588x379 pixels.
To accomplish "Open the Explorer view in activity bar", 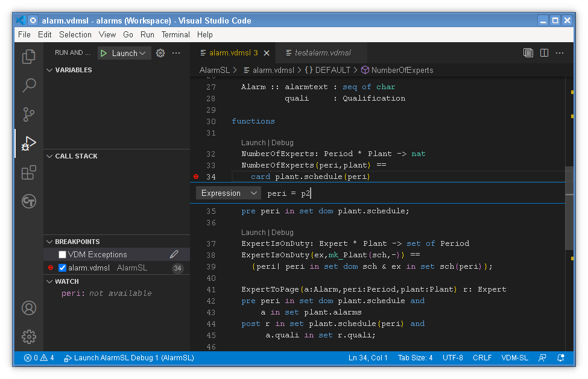I will point(28,57).
